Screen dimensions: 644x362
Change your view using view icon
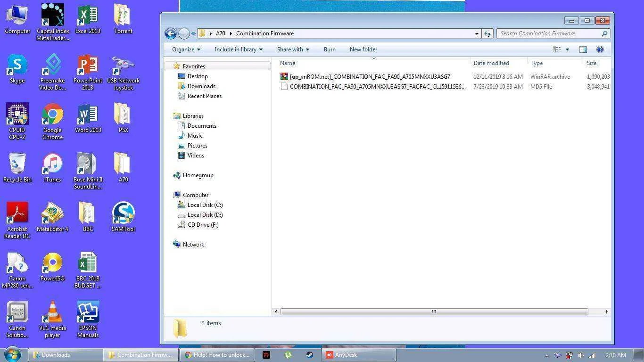(x=557, y=49)
